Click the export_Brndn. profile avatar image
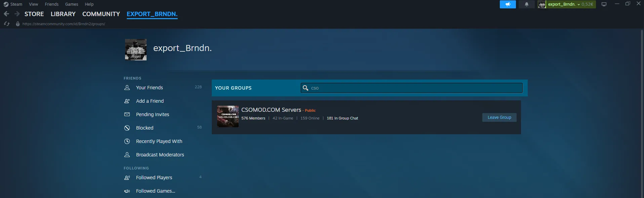Screen dimensions: 644x198 [x=136, y=50]
